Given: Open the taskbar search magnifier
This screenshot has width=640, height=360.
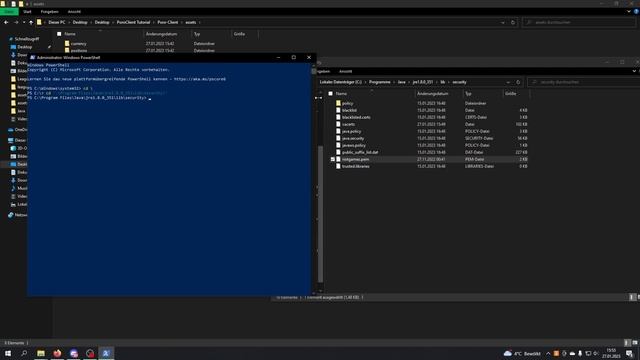Looking at the screenshot, I should pyautogui.click(x=24, y=353).
